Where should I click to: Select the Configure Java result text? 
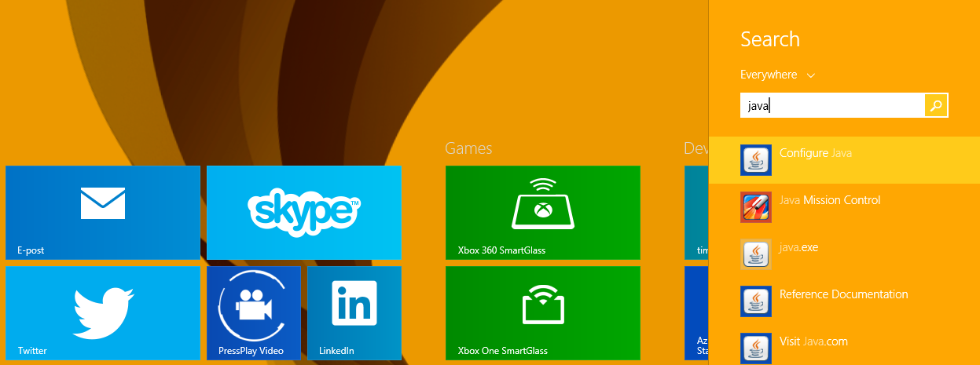815,153
